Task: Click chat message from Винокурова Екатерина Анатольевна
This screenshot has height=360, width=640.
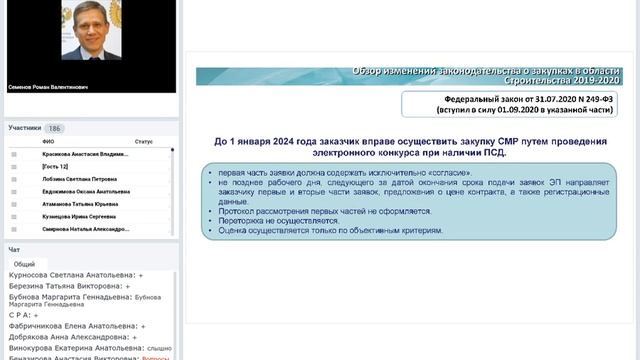Action: (x=90, y=348)
